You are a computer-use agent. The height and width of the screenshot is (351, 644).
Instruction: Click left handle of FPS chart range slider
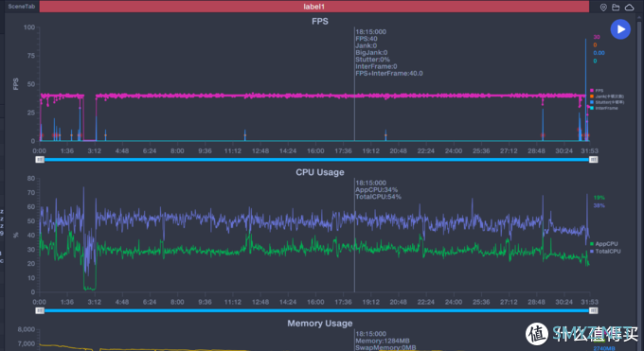click(x=40, y=159)
